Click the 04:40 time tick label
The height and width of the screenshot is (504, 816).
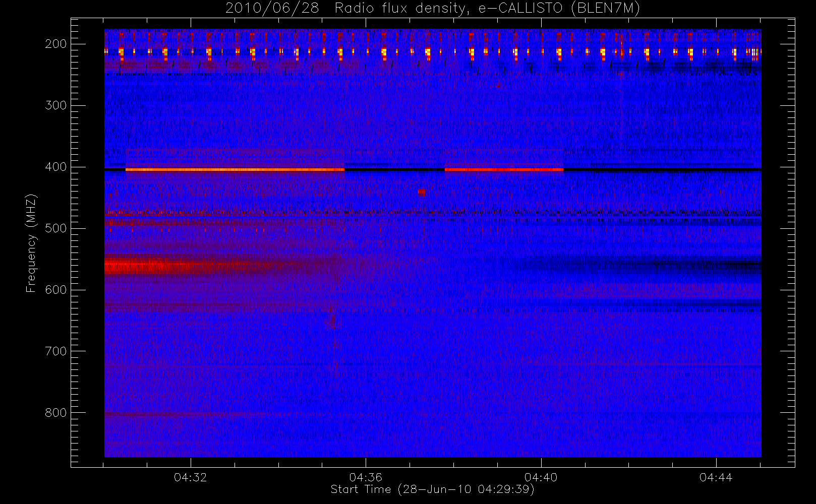pyautogui.click(x=541, y=477)
